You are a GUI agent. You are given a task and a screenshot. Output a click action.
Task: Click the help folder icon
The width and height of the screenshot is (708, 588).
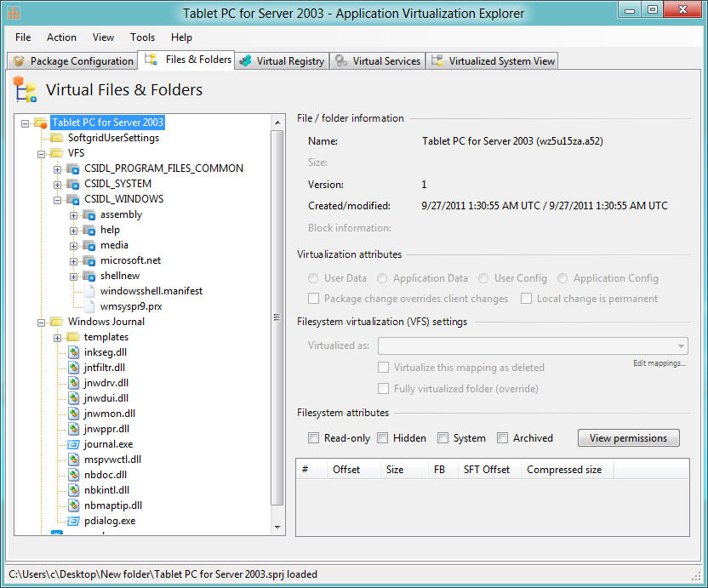point(89,230)
